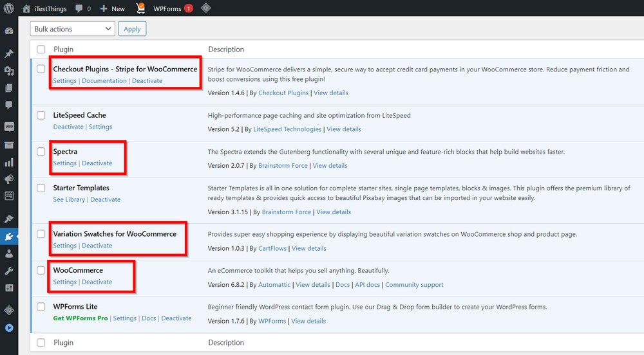Open WPForms icon in the sidebar
Viewport: 644px width, 355px height.
[9, 196]
